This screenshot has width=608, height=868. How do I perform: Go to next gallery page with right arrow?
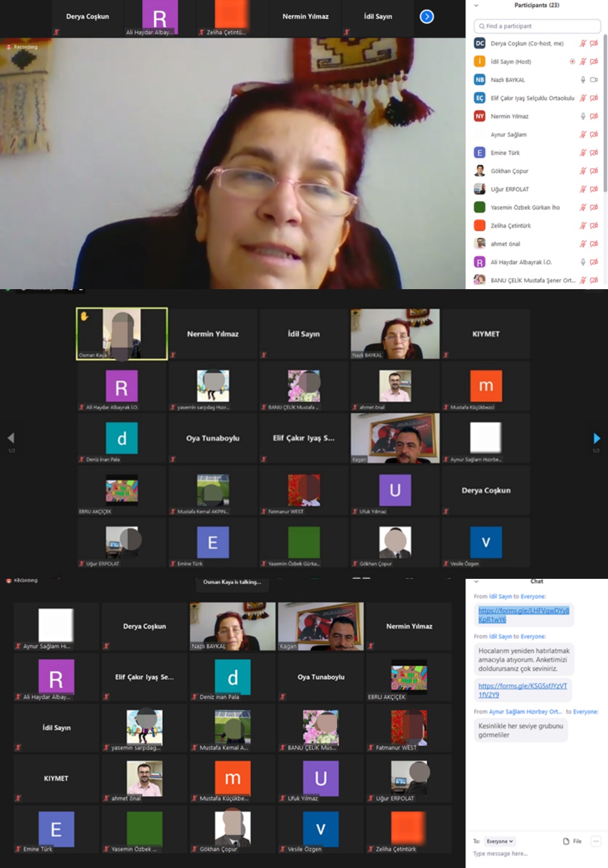pos(597,438)
